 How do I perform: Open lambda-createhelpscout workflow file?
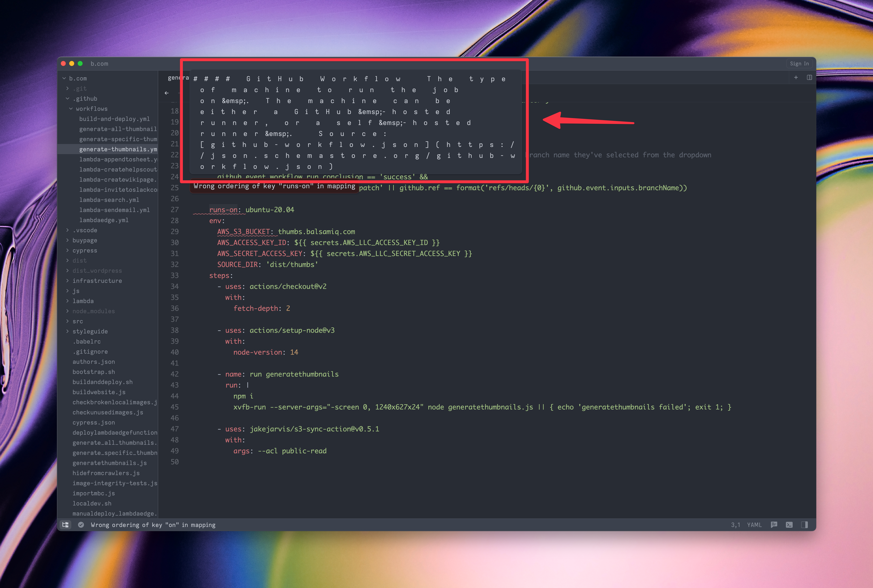click(118, 170)
